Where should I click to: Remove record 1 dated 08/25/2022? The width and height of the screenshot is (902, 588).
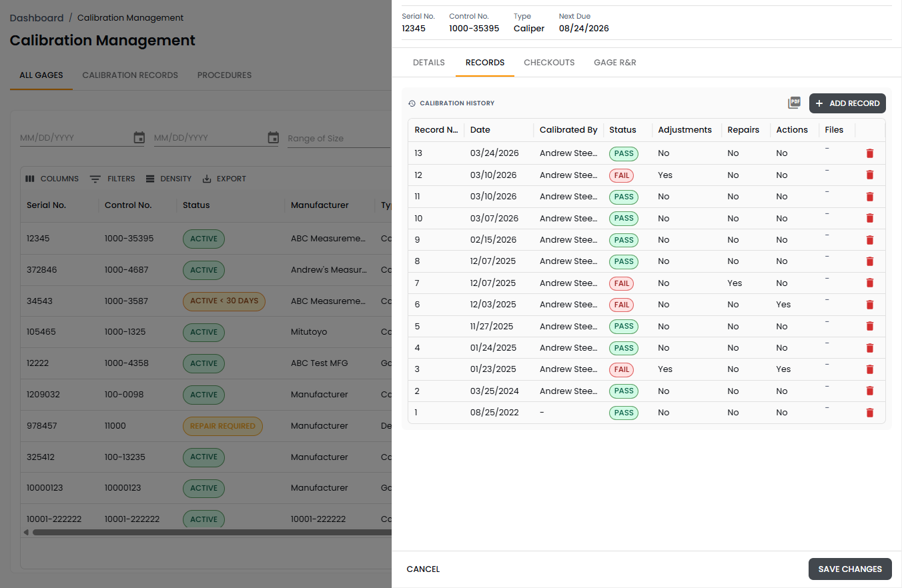pyautogui.click(x=869, y=413)
